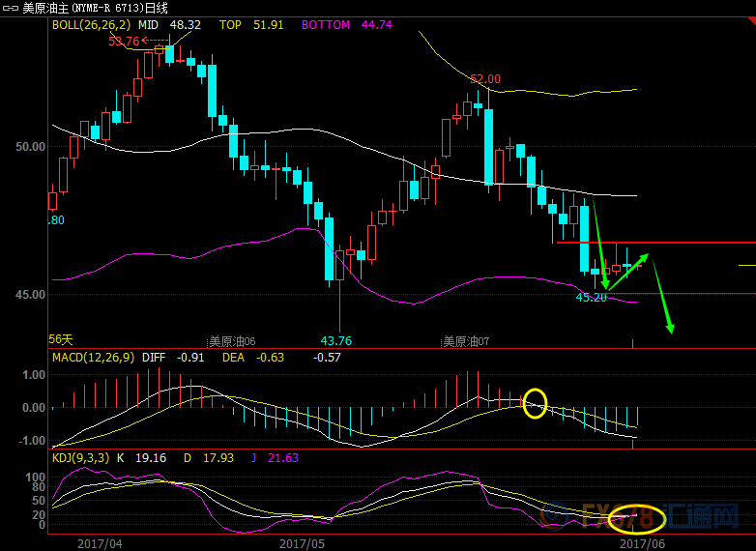Click the magenta J letter label

click(253, 458)
